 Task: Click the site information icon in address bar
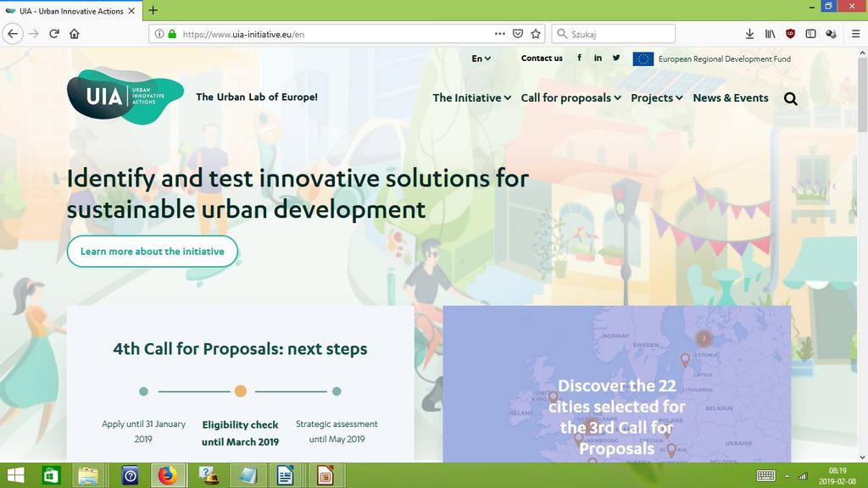[x=159, y=34]
